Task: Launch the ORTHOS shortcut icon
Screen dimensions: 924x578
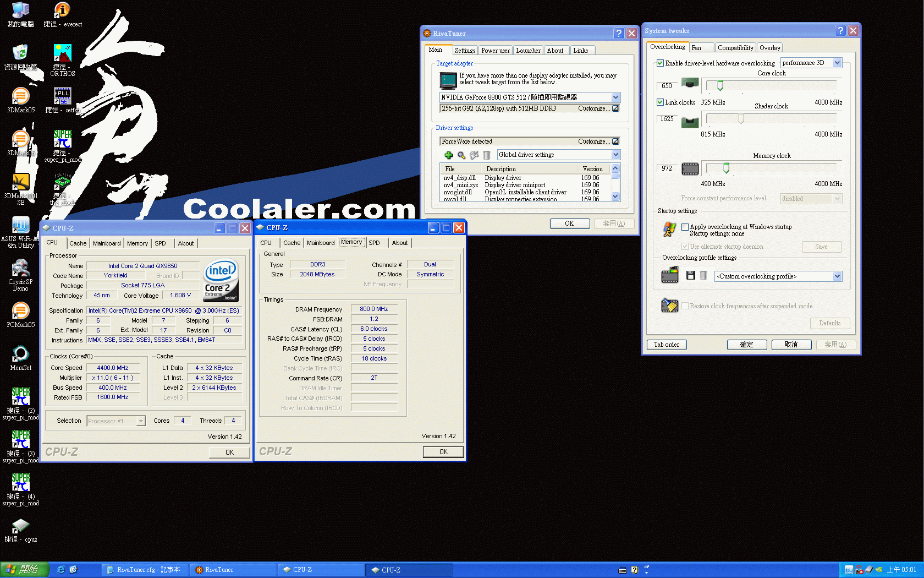Action: pyautogui.click(x=63, y=59)
